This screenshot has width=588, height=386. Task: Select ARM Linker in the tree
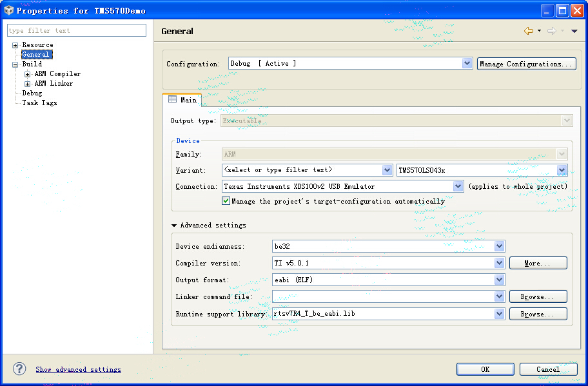tap(54, 84)
